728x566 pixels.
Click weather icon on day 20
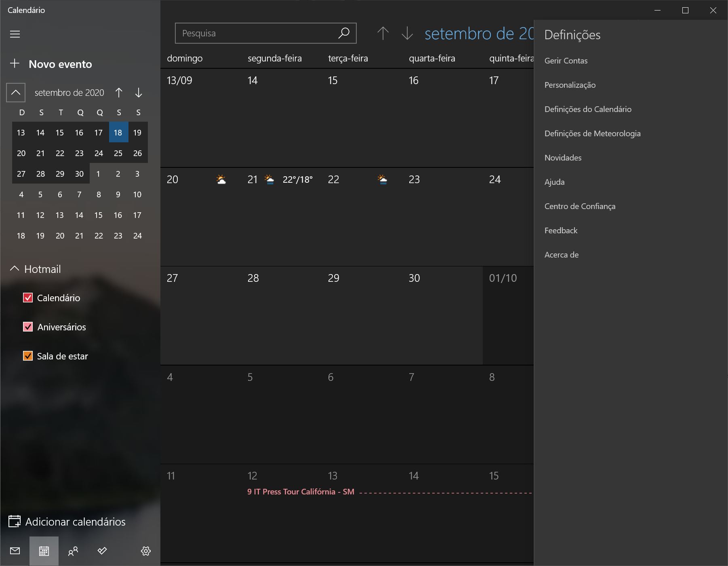tap(221, 180)
